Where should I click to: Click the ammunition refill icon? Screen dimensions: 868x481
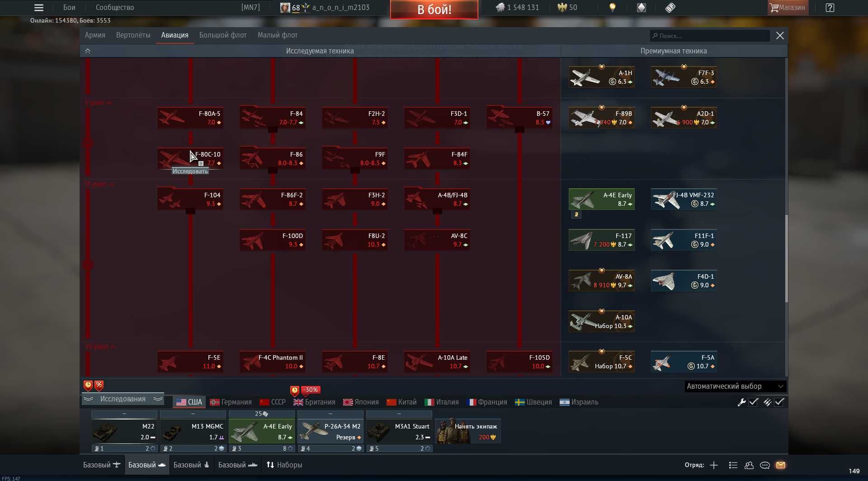[767, 402]
